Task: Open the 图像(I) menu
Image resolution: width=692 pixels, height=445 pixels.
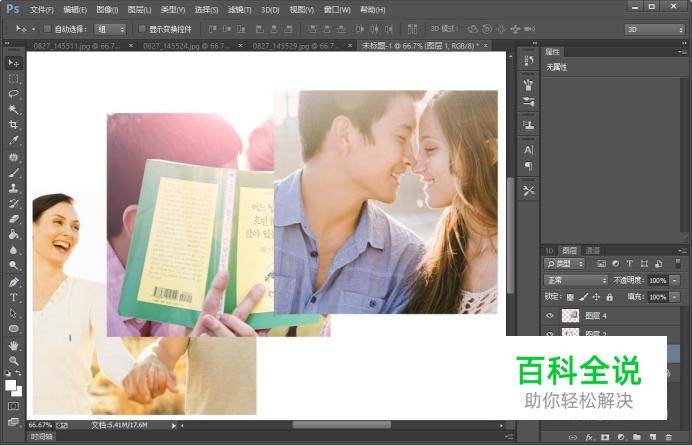Action: tap(107, 10)
